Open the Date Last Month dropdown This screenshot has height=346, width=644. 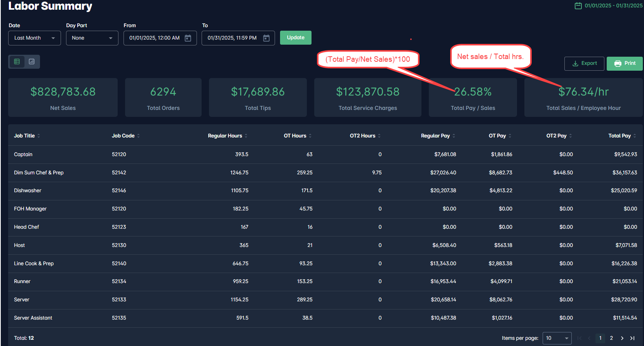tap(35, 38)
